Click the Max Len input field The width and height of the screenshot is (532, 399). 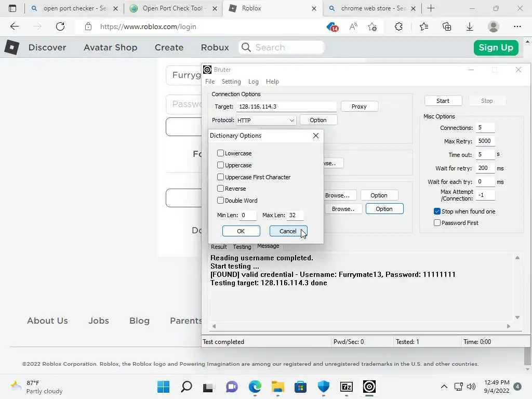click(295, 215)
